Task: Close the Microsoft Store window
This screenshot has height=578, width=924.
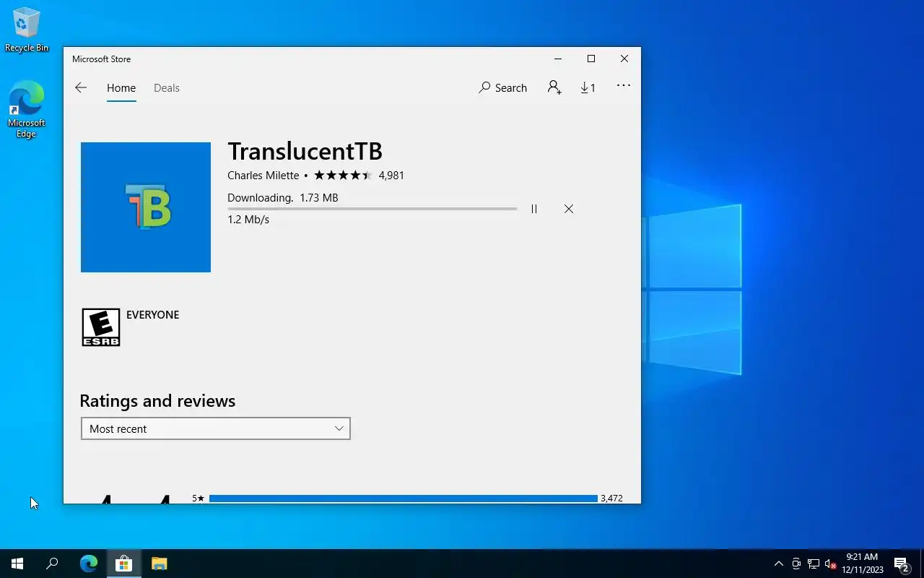Action: point(624,59)
